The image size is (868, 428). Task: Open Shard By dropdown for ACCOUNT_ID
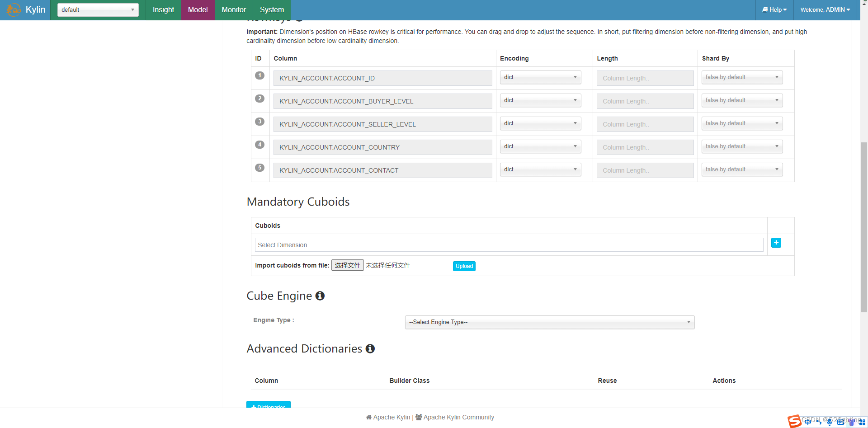coord(742,77)
